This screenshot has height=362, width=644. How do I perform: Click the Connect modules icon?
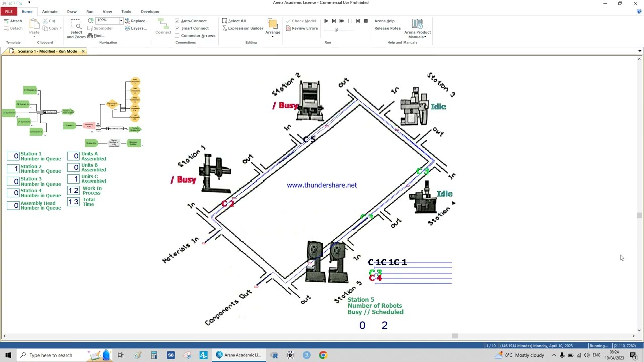pyautogui.click(x=163, y=27)
